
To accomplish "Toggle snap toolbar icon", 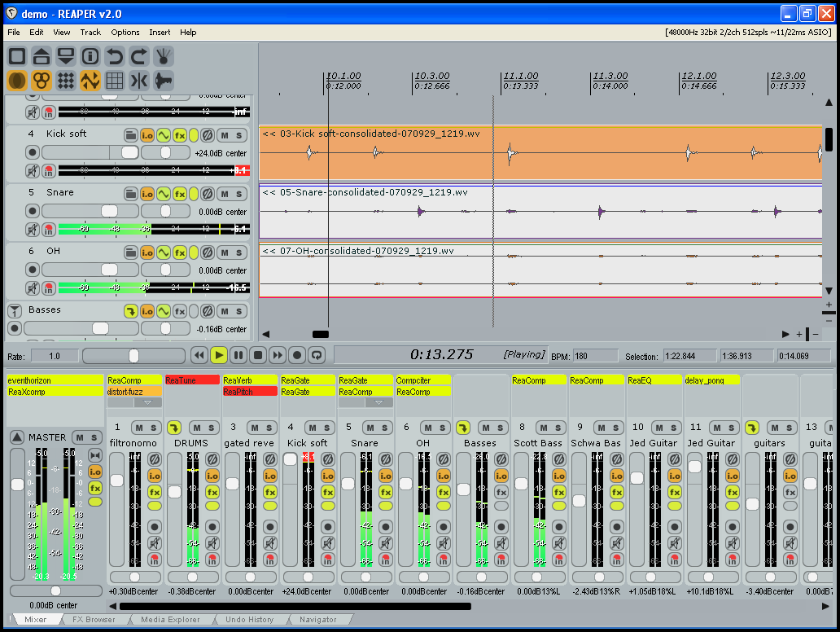I will (138, 81).
